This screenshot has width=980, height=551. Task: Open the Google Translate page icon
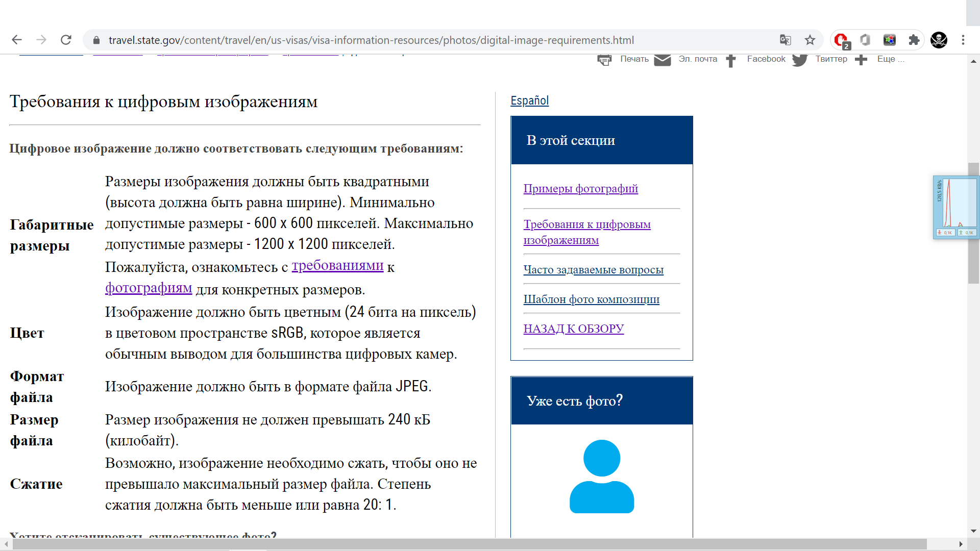click(x=785, y=40)
